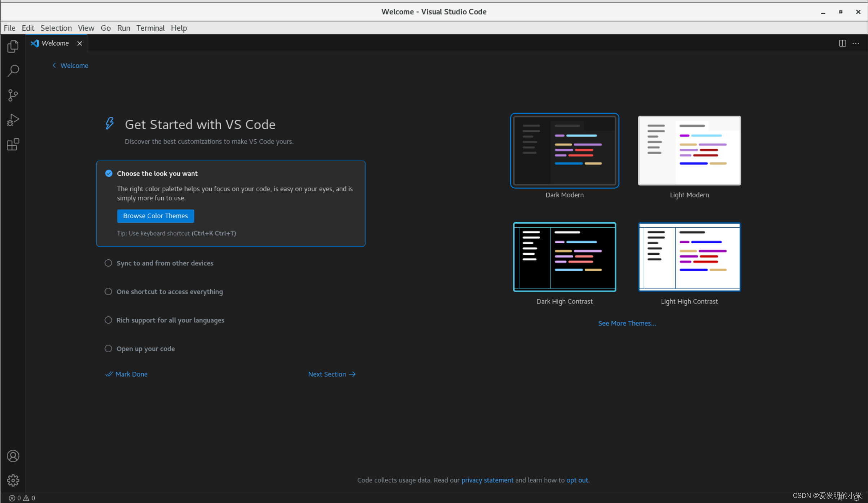Expand Open up your code section
The image size is (868, 503).
click(x=145, y=348)
